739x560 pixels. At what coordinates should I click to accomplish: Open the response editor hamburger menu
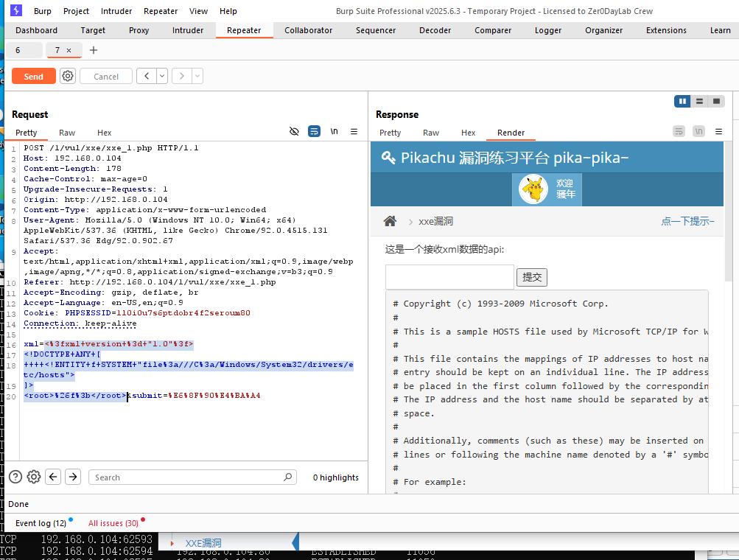pos(718,131)
